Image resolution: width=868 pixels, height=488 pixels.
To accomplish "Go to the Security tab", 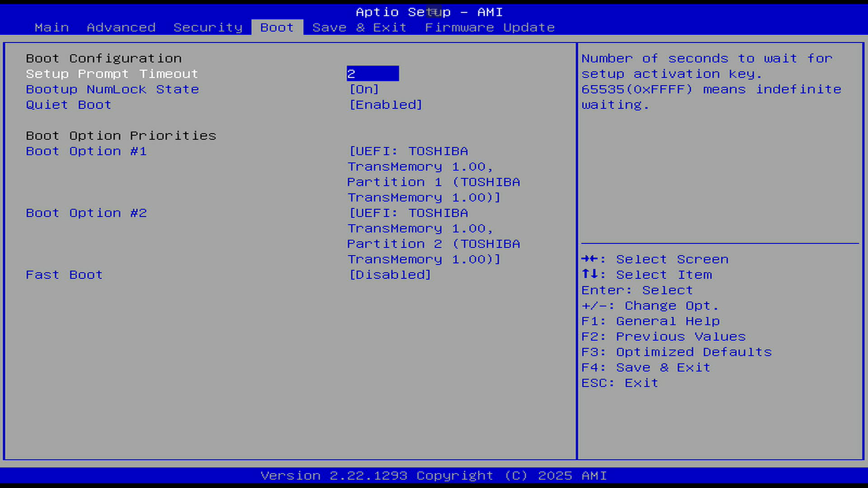I will (x=208, y=28).
